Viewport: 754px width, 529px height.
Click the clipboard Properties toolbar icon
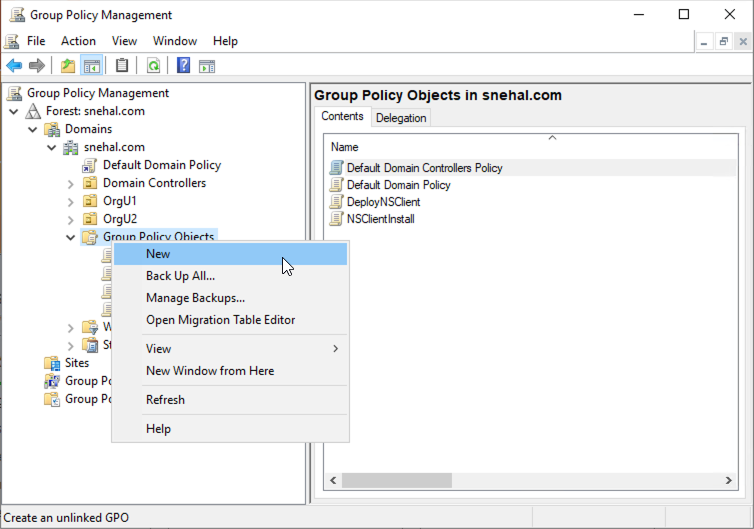pyautogui.click(x=122, y=66)
